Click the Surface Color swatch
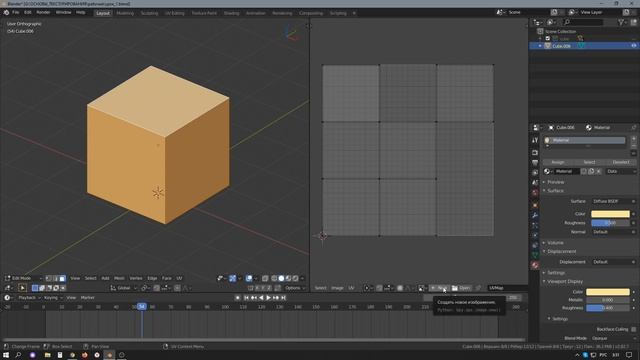 coord(610,214)
